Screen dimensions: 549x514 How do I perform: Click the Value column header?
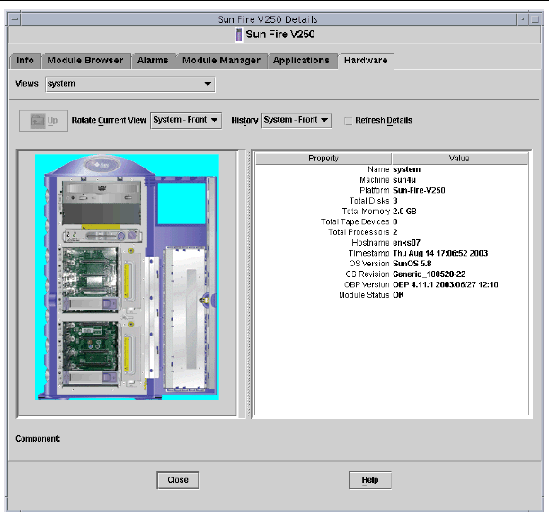click(x=459, y=158)
